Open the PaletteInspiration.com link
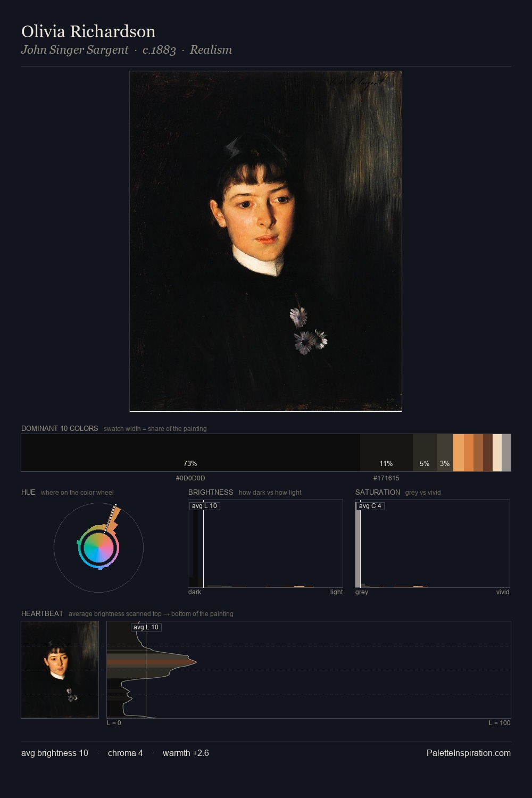This screenshot has height=798, width=532. (469, 753)
